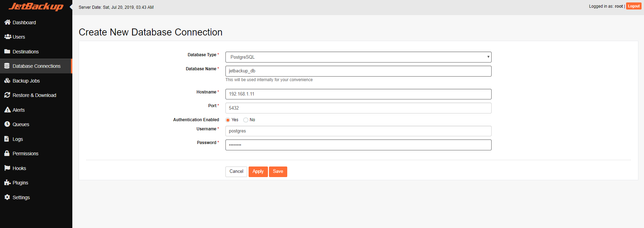Open the Hooks menu entry
Screen dimensions: 644x228
click(36, 168)
